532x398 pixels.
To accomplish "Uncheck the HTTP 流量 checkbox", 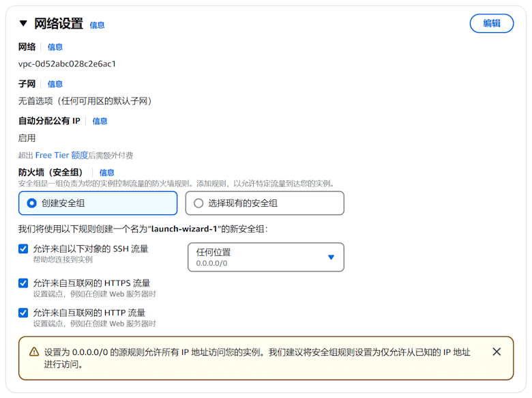I will coord(24,313).
